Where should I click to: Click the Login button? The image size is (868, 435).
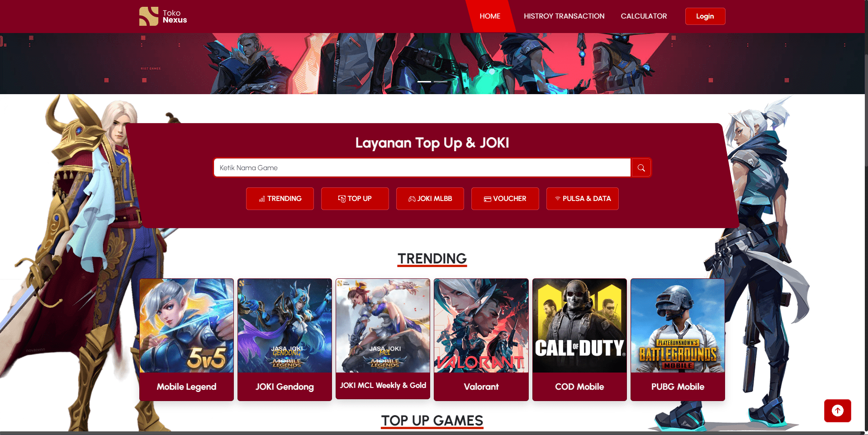(x=705, y=16)
